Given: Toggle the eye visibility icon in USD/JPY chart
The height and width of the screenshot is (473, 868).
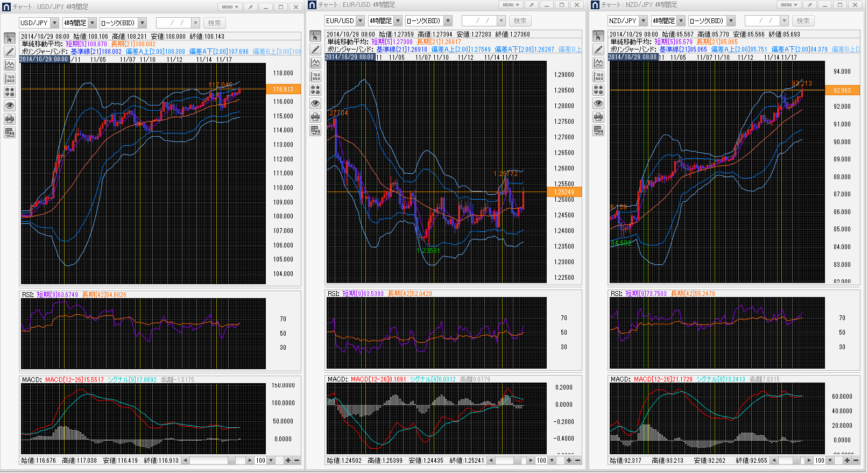Looking at the screenshot, I should pyautogui.click(x=10, y=105).
